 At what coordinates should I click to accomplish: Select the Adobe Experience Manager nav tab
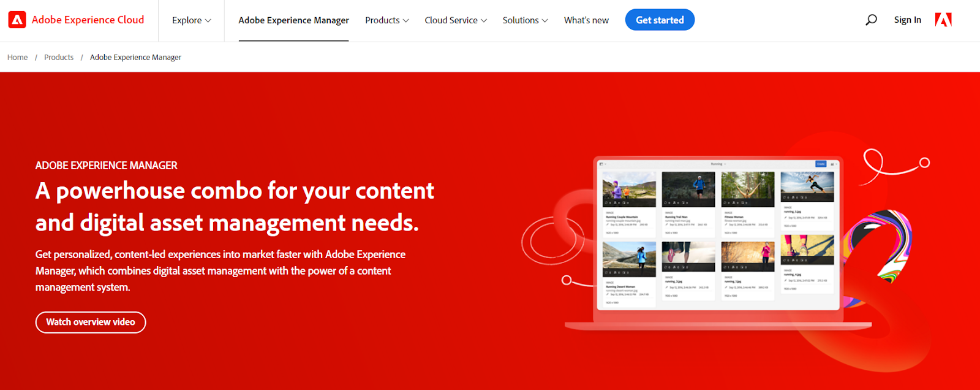coord(293,20)
